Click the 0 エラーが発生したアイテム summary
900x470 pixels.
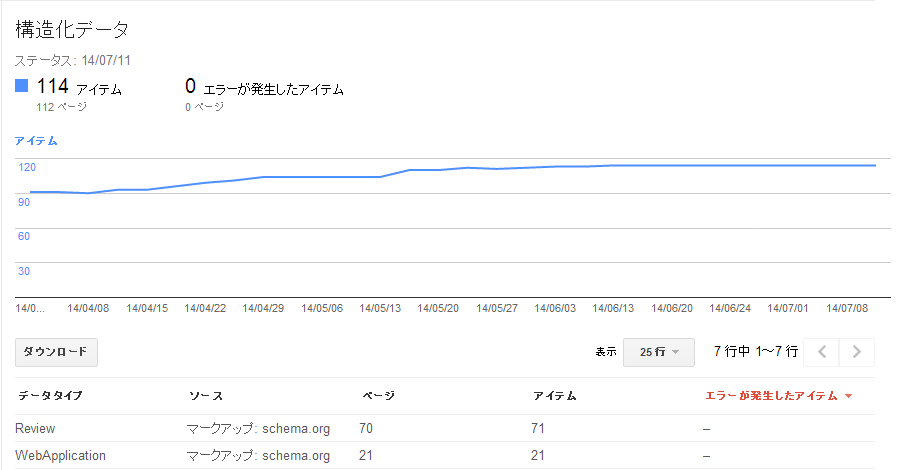click(264, 87)
